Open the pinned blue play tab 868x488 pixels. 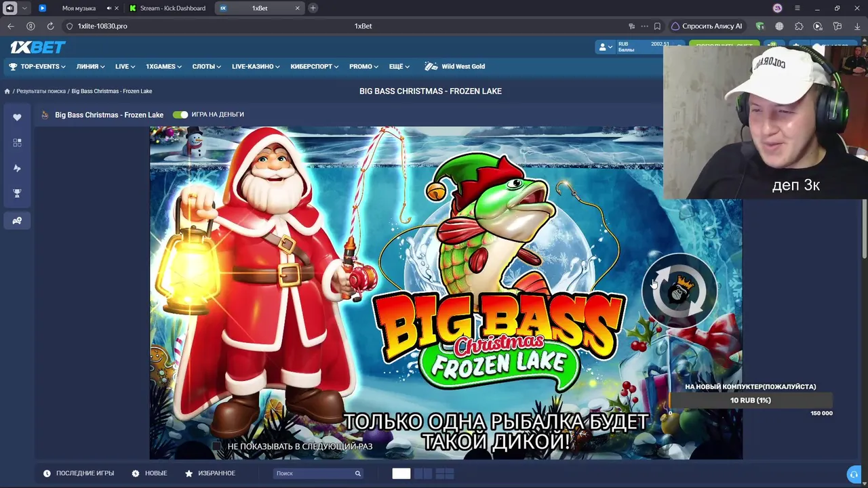[x=42, y=8]
